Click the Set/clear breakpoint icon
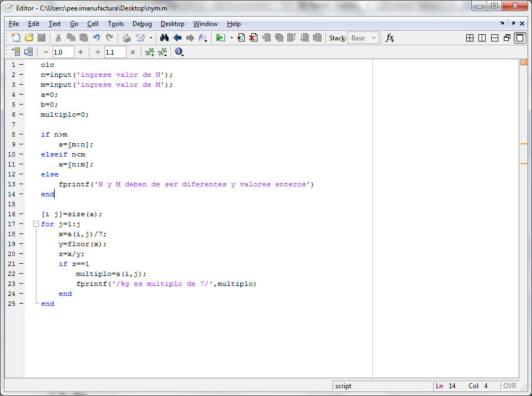This screenshot has height=396, width=532. coord(241,38)
